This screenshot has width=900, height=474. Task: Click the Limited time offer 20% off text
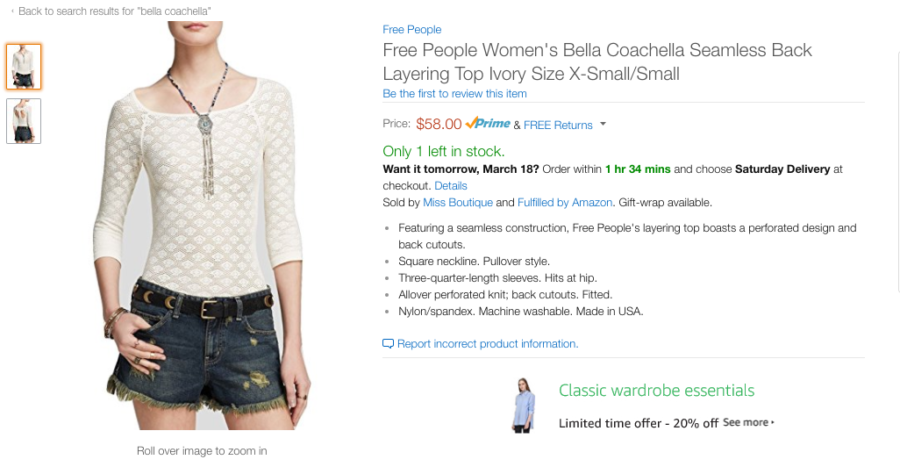(638, 424)
